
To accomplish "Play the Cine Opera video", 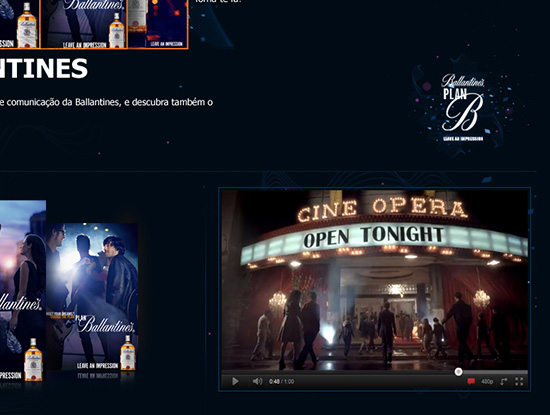I will click(x=235, y=381).
